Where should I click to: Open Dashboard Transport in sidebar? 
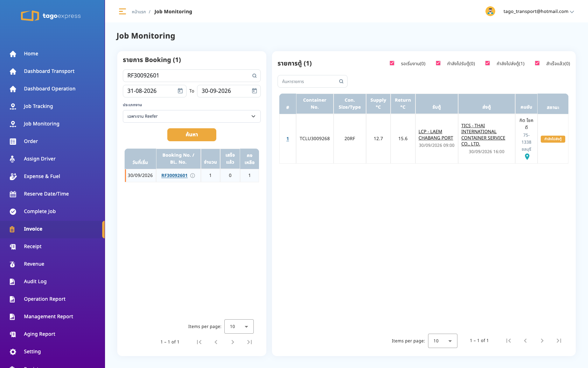(x=49, y=71)
